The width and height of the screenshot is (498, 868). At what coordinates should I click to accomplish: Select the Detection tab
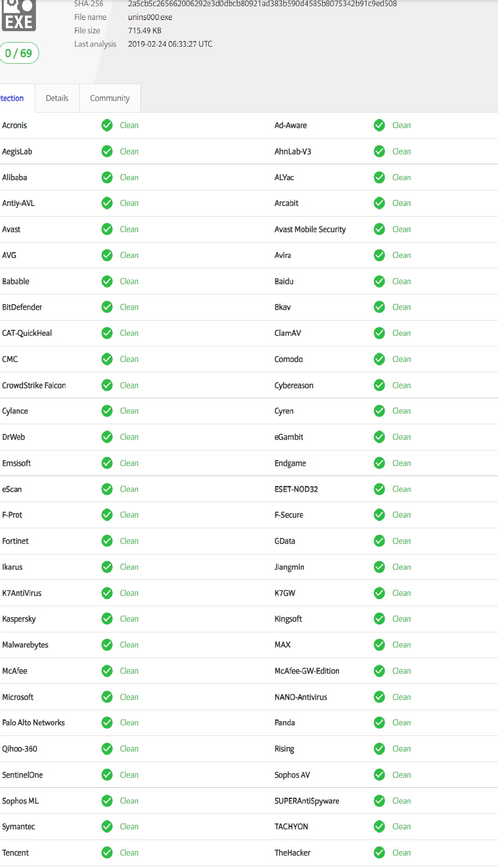pyautogui.click(x=12, y=98)
